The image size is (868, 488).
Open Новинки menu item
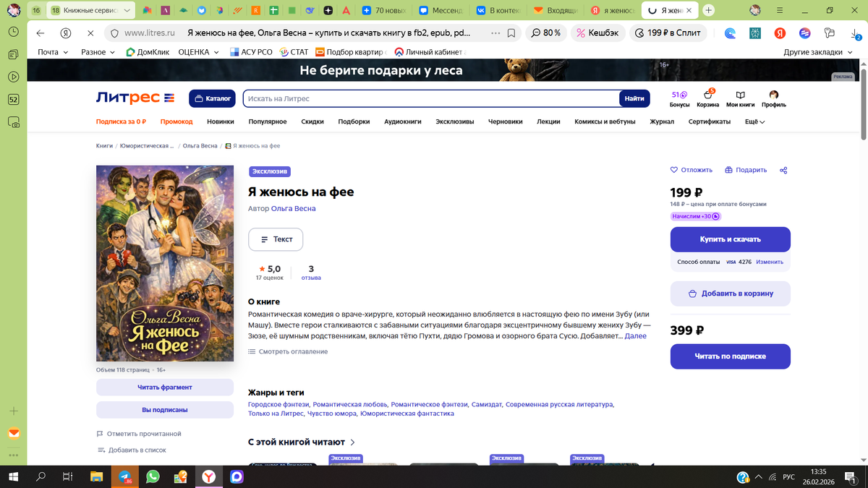[x=221, y=121]
